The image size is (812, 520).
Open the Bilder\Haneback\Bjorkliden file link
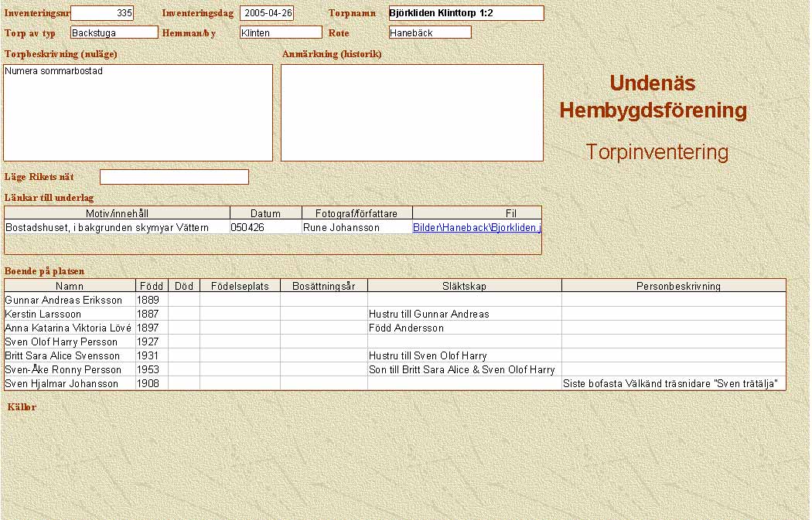tap(476, 228)
